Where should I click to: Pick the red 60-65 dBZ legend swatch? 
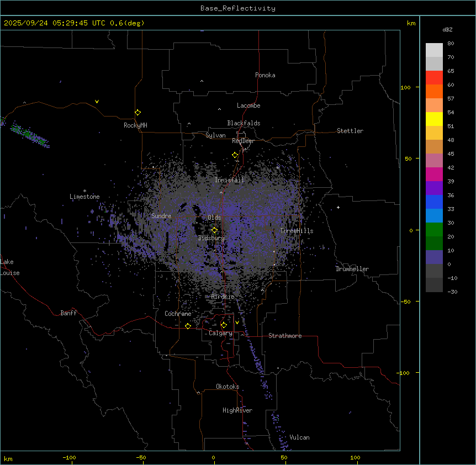[x=434, y=77]
